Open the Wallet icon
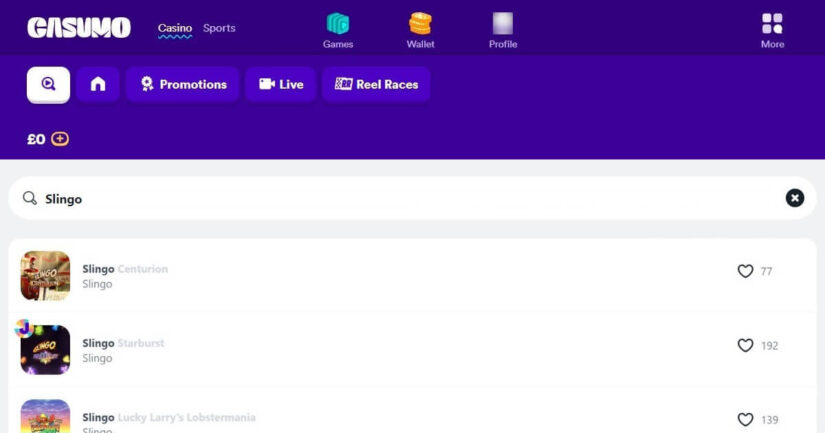The height and width of the screenshot is (433, 825). click(x=420, y=24)
